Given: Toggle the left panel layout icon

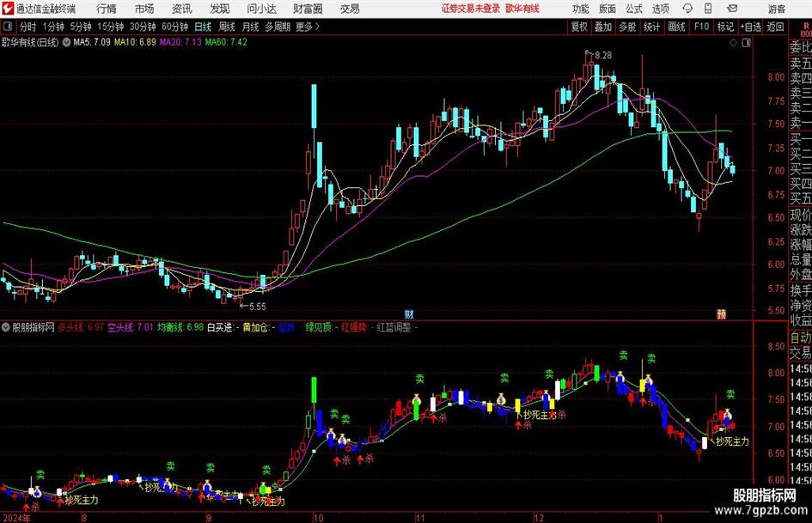Looking at the screenshot, I should pyautogui.click(x=8, y=27).
